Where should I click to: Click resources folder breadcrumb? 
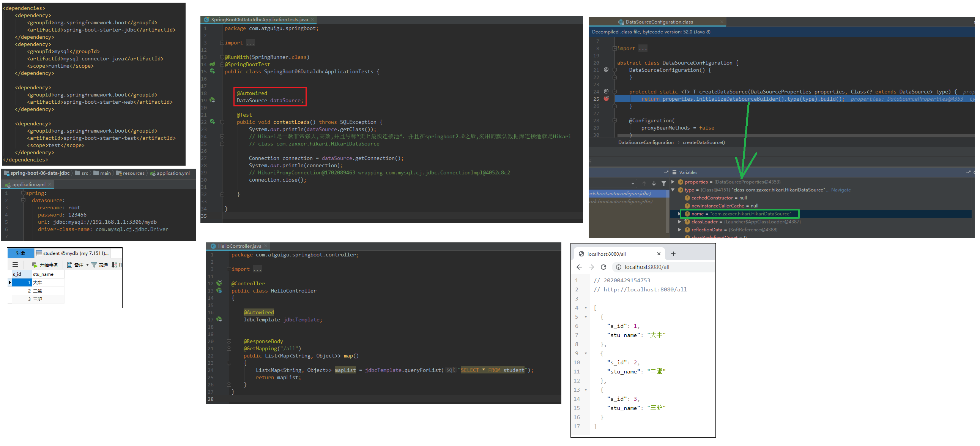[x=130, y=173]
